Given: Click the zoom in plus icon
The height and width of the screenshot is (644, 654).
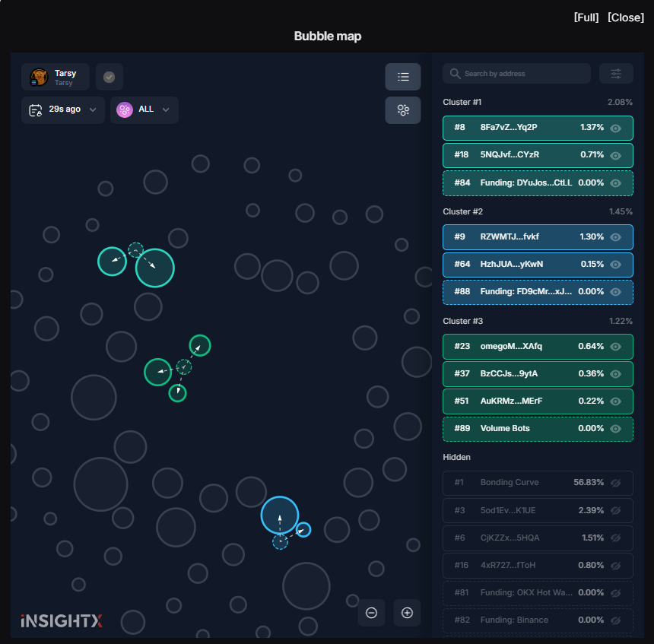Looking at the screenshot, I should 407,613.
